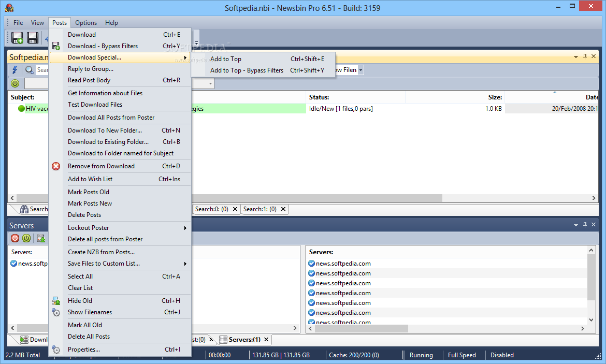Viewport: 606px width, 364px height.
Task: Open the toolbar overflow options arrow
Action: (196, 42)
